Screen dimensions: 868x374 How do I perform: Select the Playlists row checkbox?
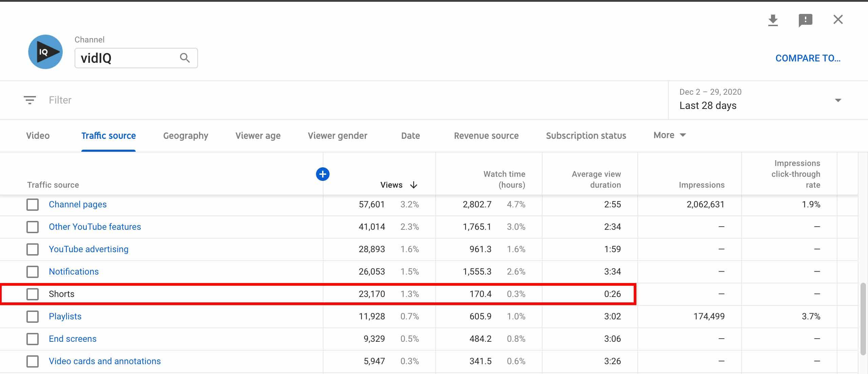[33, 317]
